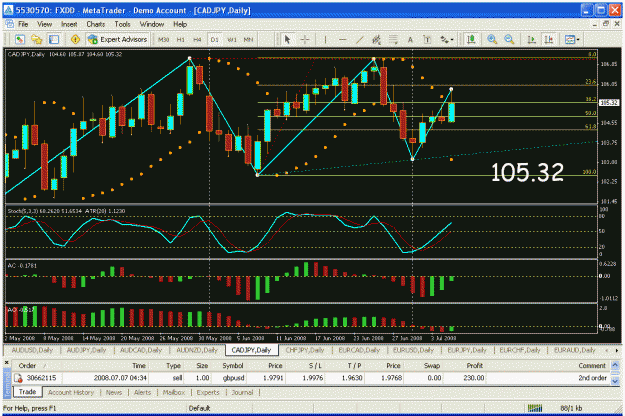Switch to EURAUD,Daily chart tab
The height and width of the screenshot is (416, 625).
click(574, 350)
